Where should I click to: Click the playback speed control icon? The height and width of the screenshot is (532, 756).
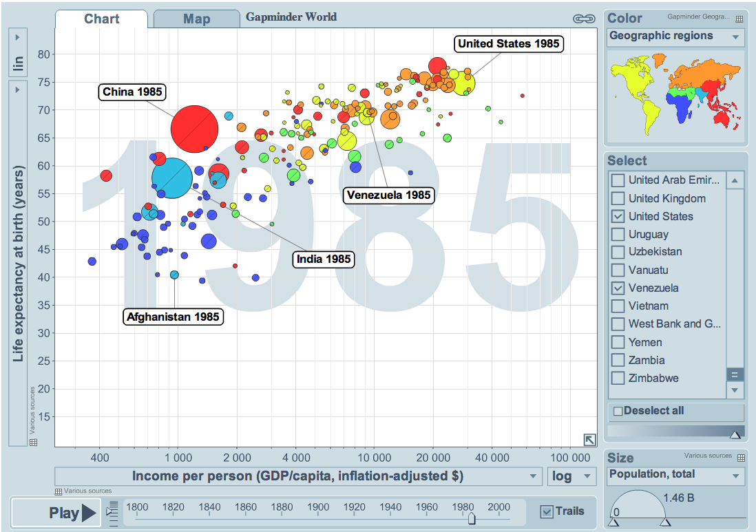tap(114, 513)
